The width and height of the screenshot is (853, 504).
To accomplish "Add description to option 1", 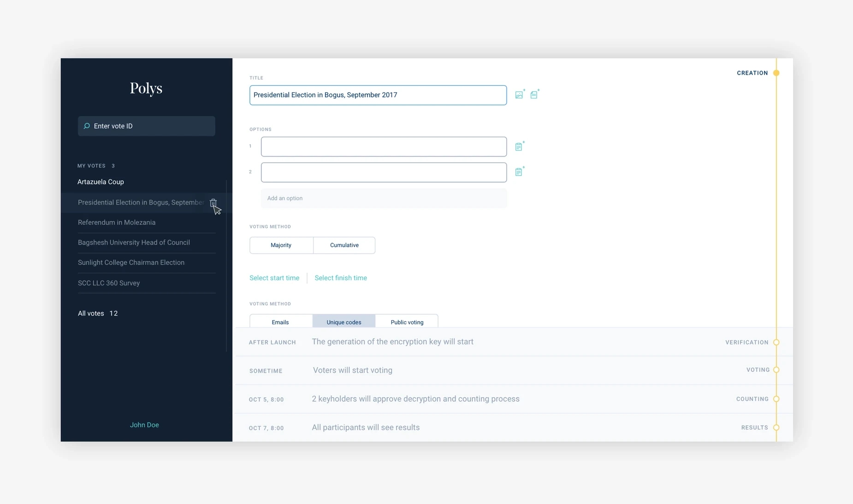I will pyautogui.click(x=520, y=146).
